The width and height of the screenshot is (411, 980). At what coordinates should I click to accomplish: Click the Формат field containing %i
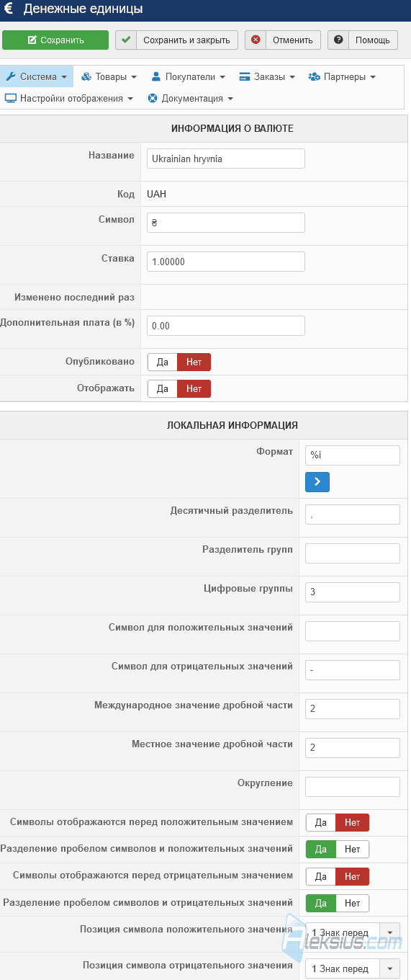tap(353, 455)
